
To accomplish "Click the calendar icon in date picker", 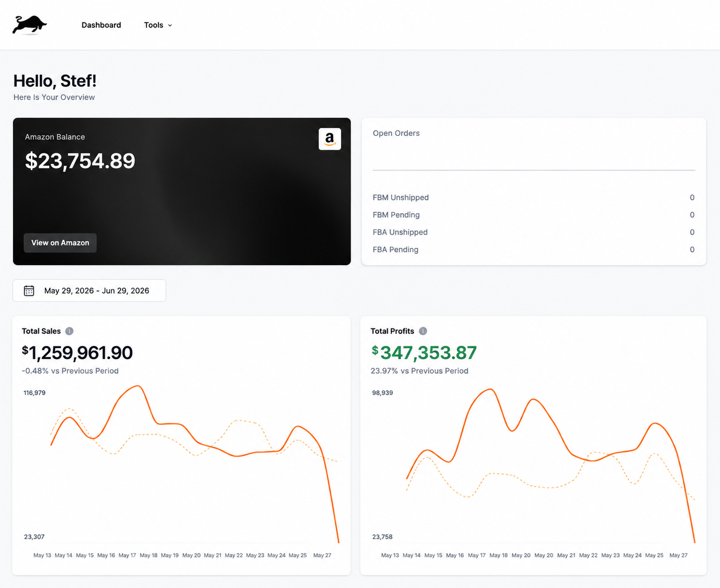I will 29,291.
